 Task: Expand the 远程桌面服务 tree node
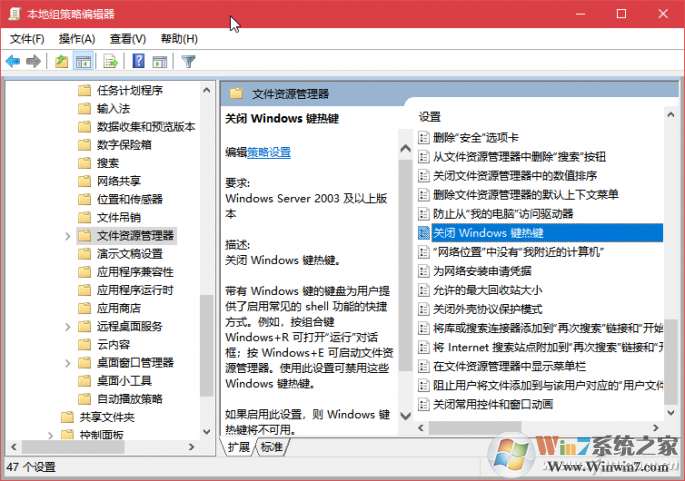(68, 326)
